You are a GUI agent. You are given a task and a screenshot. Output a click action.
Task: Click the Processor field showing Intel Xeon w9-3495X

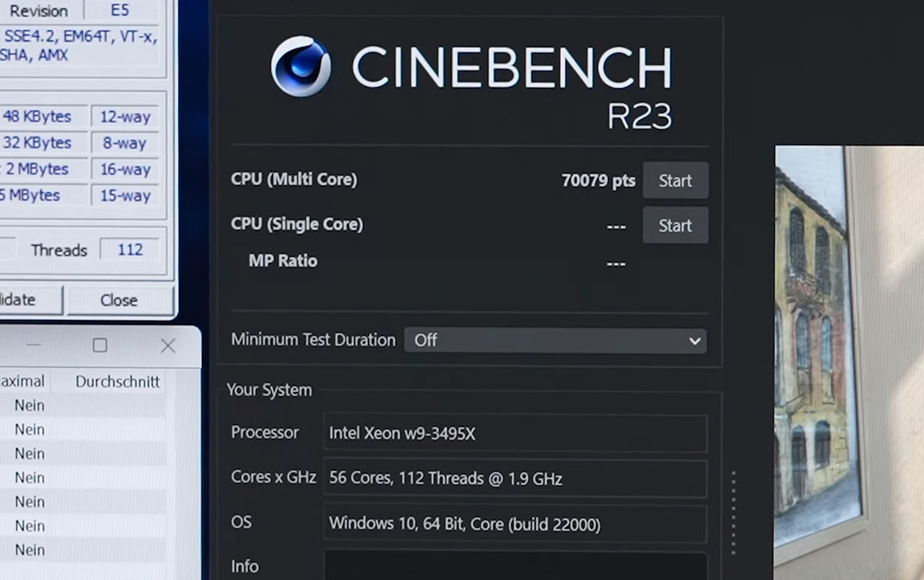tap(515, 433)
